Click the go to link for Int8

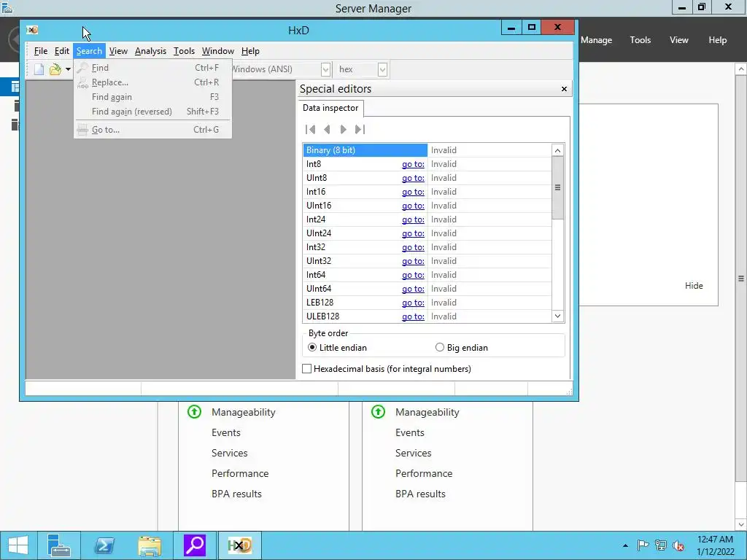[413, 164]
